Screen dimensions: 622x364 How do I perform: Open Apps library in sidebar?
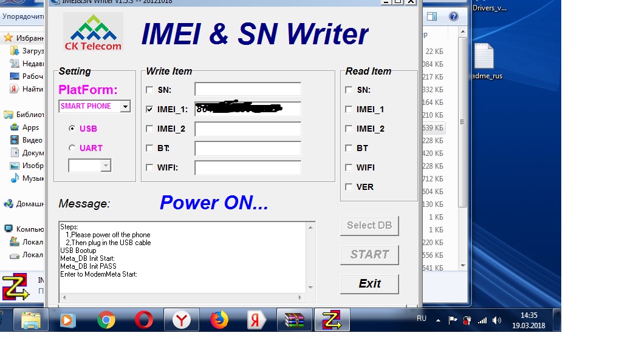pos(24,127)
